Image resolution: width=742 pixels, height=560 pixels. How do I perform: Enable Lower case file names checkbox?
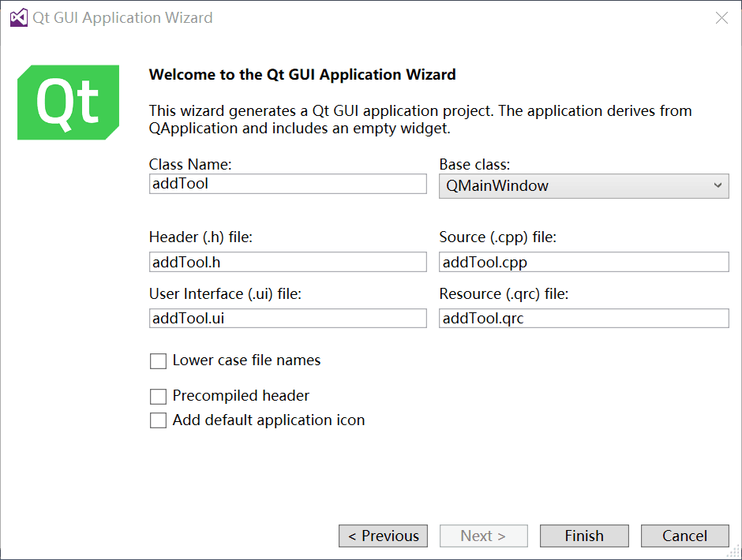[x=159, y=361]
